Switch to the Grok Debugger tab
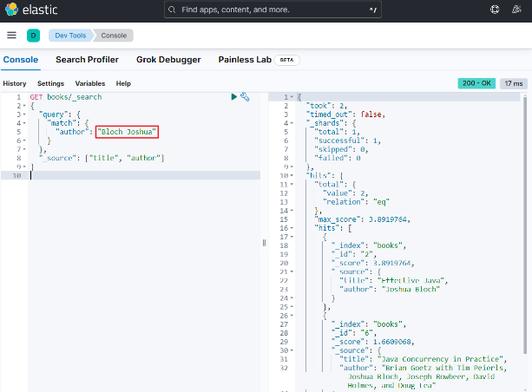This screenshot has width=532, height=392. [x=168, y=60]
